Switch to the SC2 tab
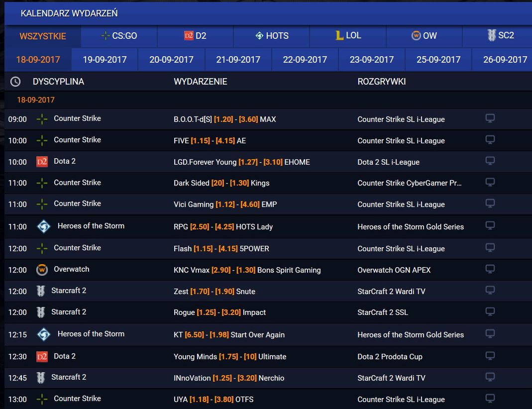This screenshot has width=532, height=409. pyautogui.click(x=497, y=36)
